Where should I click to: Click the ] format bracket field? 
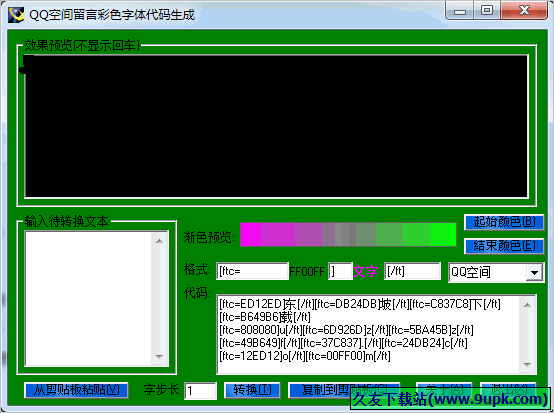coord(340,271)
